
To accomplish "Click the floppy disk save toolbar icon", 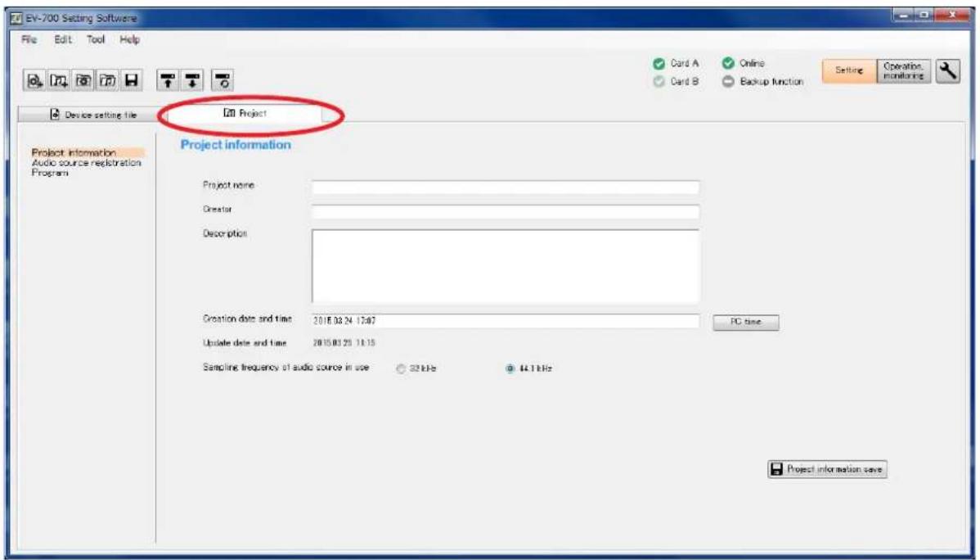I will point(131,81).
